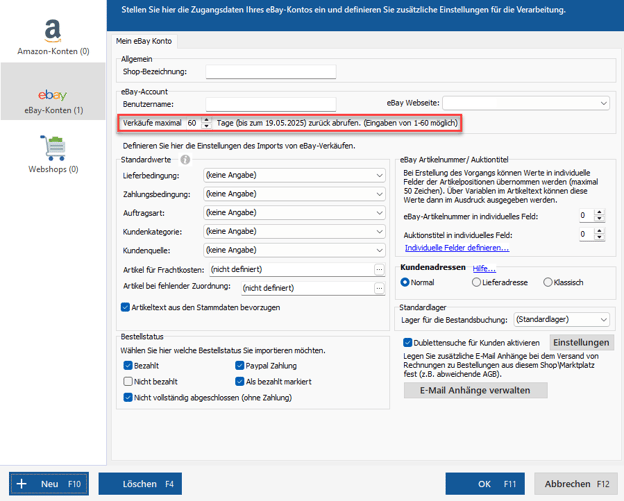Click the E-Mail Anhänge verwalten button
The width and height of the screenshot is (624, 501).
[x=475, y=390]
